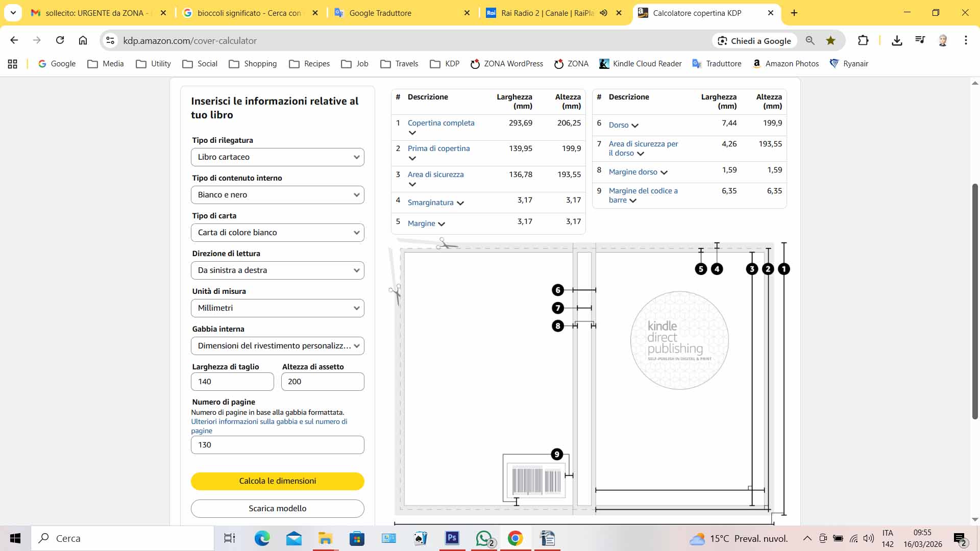Expand the Dorso row chevron
This screenshot has height=551, width=980.
(635, 126)
